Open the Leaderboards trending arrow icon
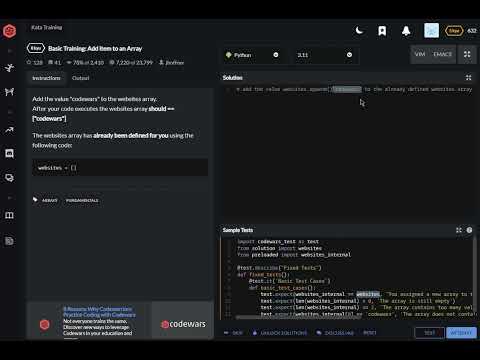 pyautogui.click(x=9, y=130)
